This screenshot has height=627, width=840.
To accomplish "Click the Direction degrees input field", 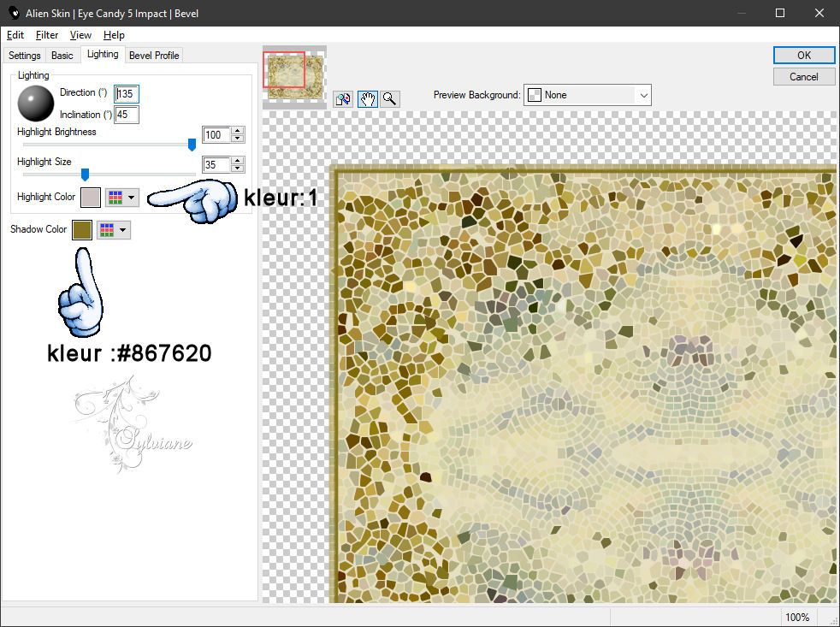I will pos(127,94).
